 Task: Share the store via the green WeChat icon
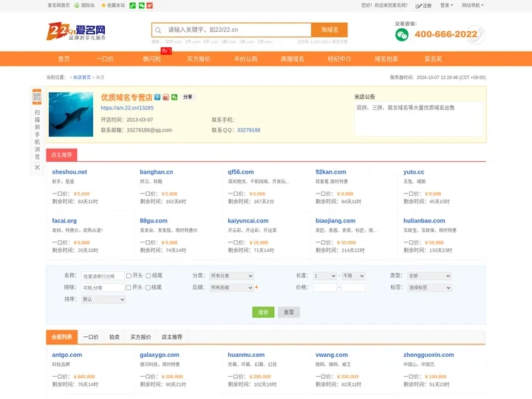point(174,98)
